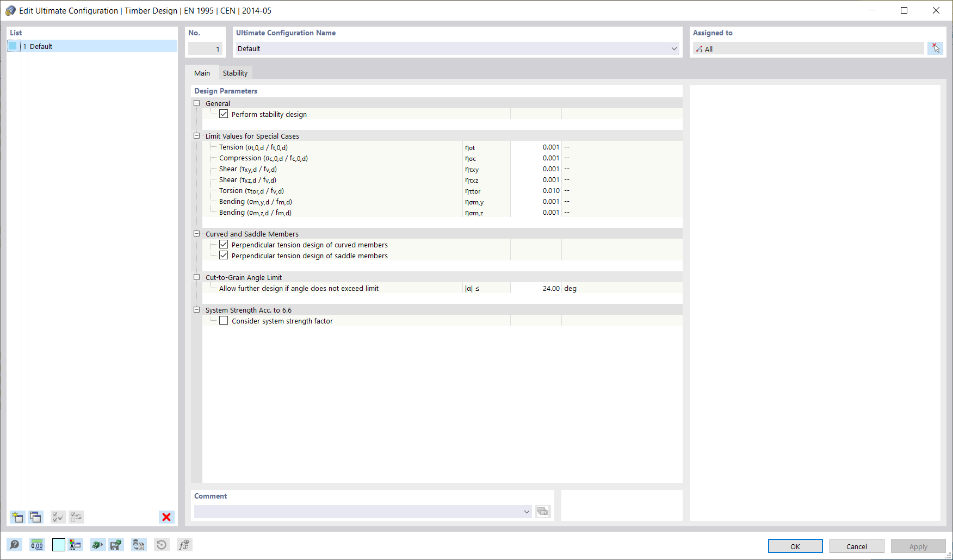Cancel the configuration dialog

(856, 546)
